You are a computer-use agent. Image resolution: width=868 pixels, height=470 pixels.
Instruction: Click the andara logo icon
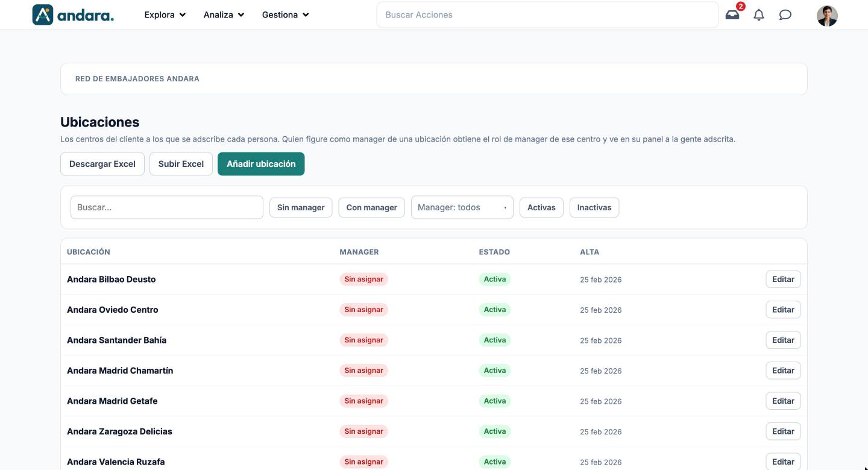[x=43, y=14]
